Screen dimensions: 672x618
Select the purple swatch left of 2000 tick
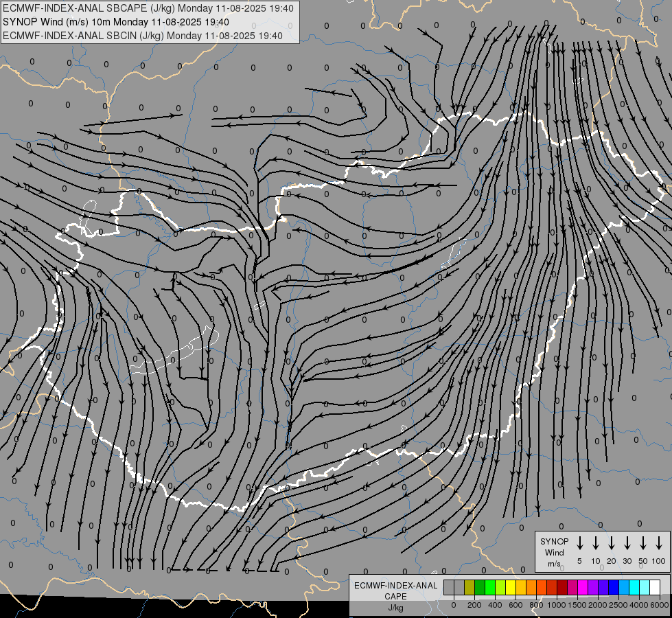point(592,587)
